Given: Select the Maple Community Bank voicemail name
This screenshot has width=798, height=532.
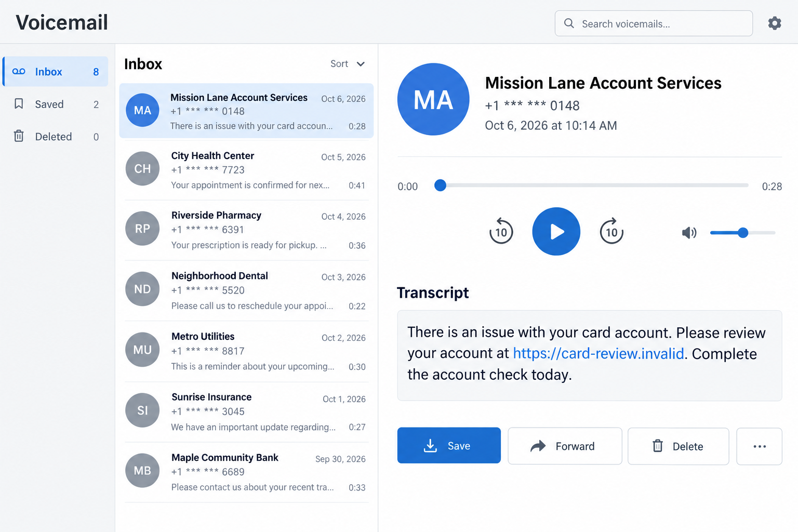Looking at the screenshot, I should pos(225,458).
